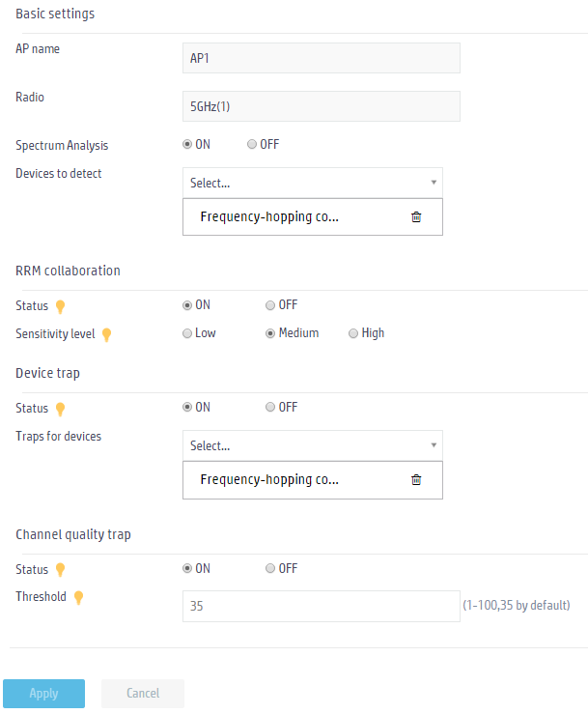Open the Devices to detect dropdown
588x714 pixels.
[313, 183]
